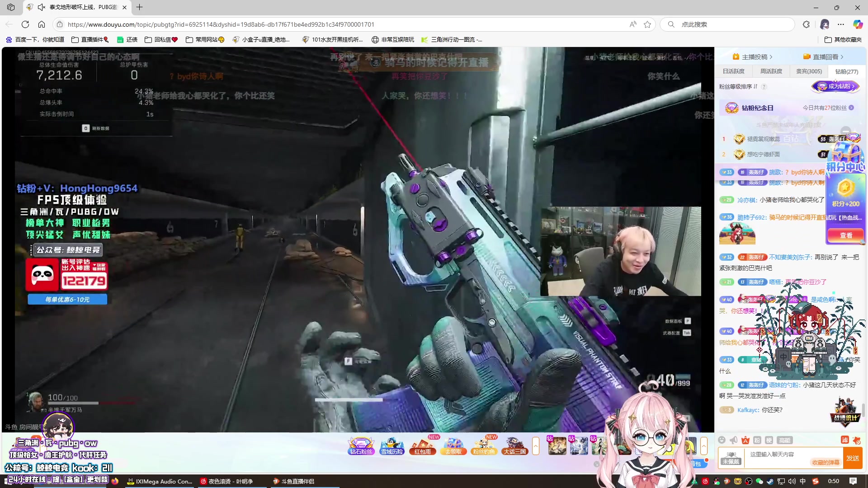
Task: Open the notification center icon
Action: [x=853, y=481]
